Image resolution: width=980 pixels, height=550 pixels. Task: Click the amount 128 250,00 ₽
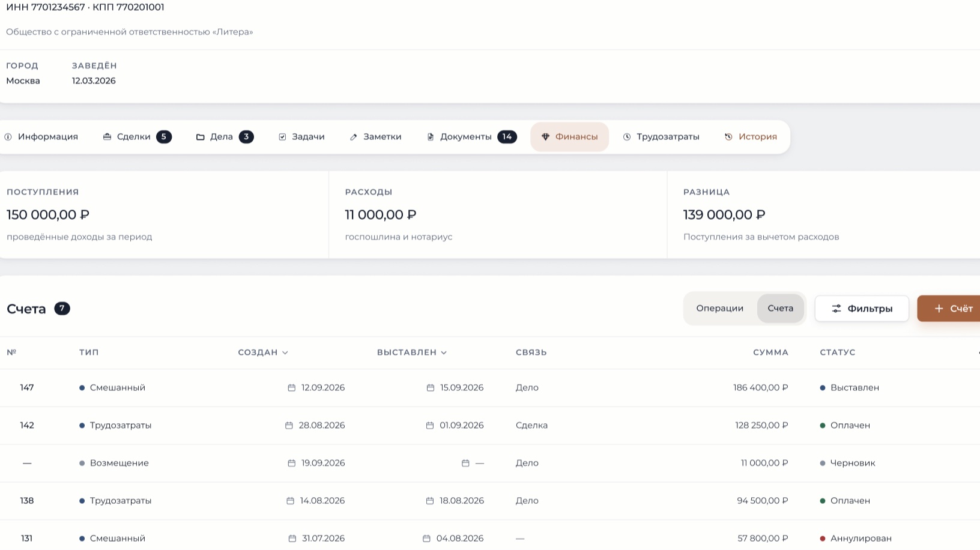762,426
